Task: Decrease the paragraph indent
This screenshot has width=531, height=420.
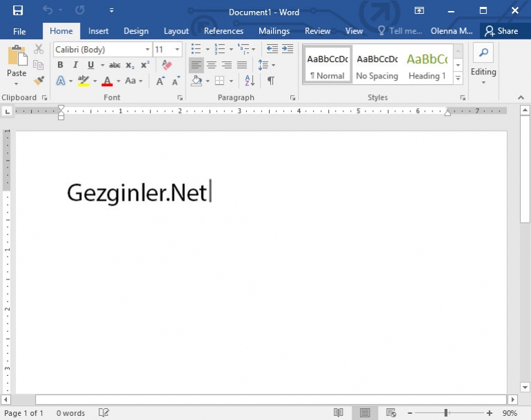Action: [272, 49]
